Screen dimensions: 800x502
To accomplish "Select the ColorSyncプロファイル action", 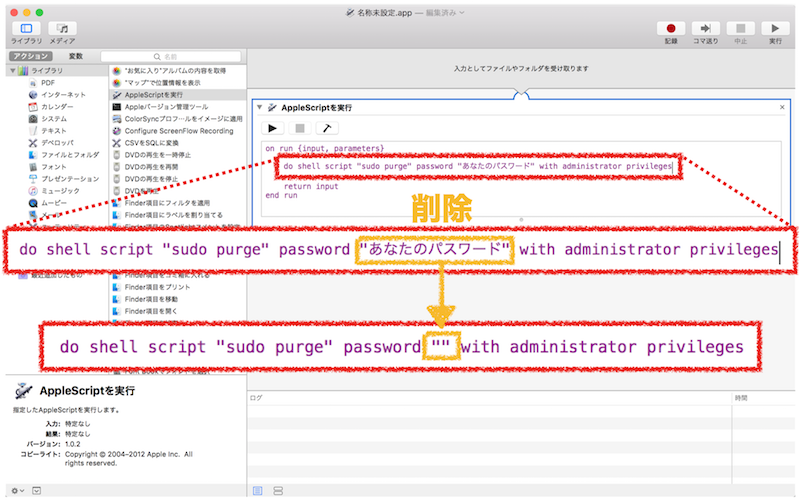I will tap(183, 119).
